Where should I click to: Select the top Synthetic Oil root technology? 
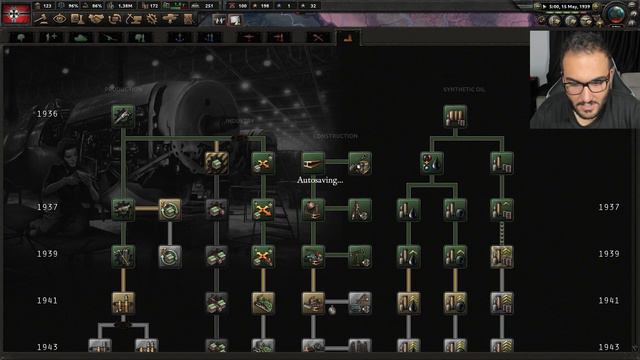(x=455, y=116)
